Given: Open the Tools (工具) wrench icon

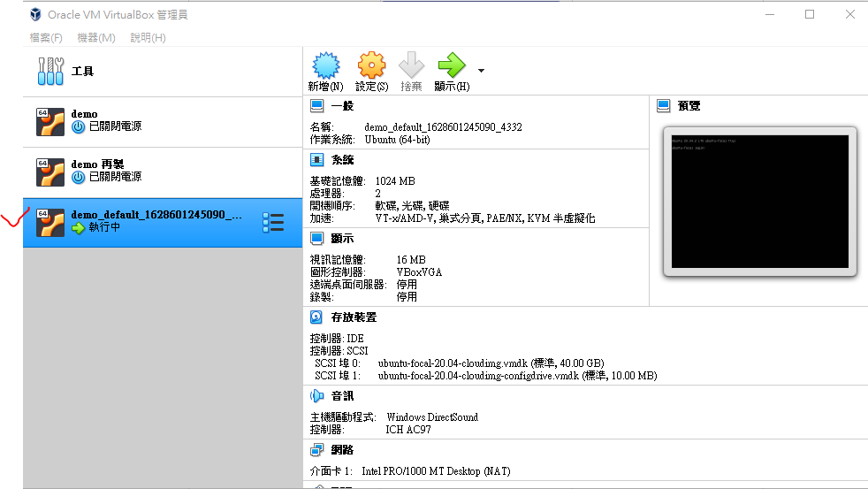Looking at the screenshot, I should click(50, 71).
